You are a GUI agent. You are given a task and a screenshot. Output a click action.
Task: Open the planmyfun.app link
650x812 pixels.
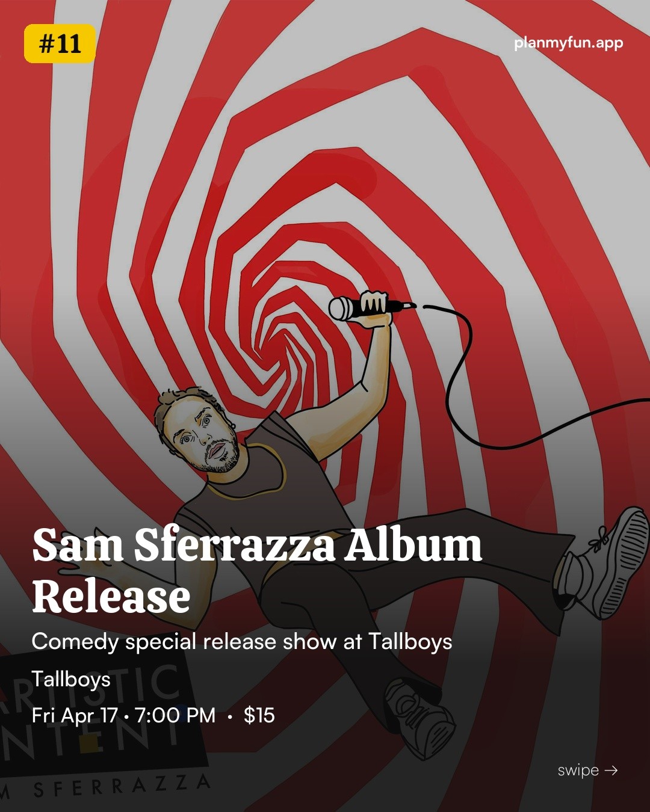[568, 43]
